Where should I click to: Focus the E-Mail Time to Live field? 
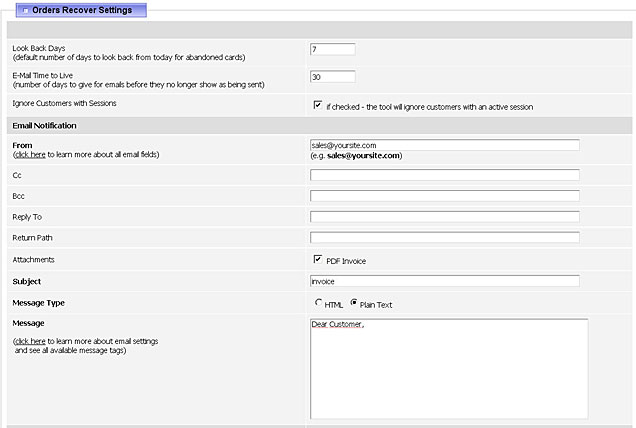(x=333, y=77)
